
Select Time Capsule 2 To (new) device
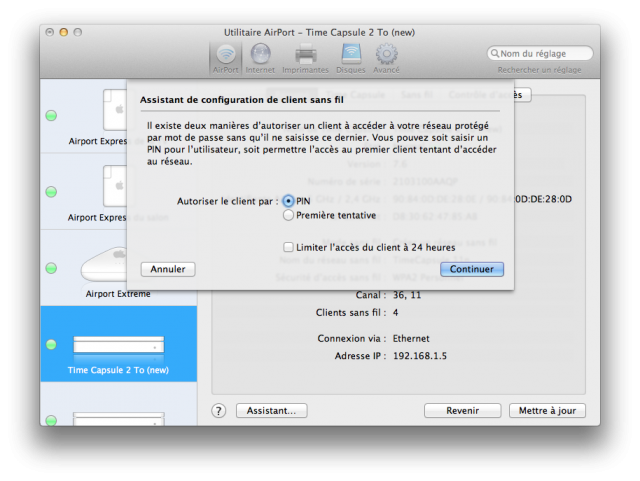pyautogui.click(x=119, y=344)
